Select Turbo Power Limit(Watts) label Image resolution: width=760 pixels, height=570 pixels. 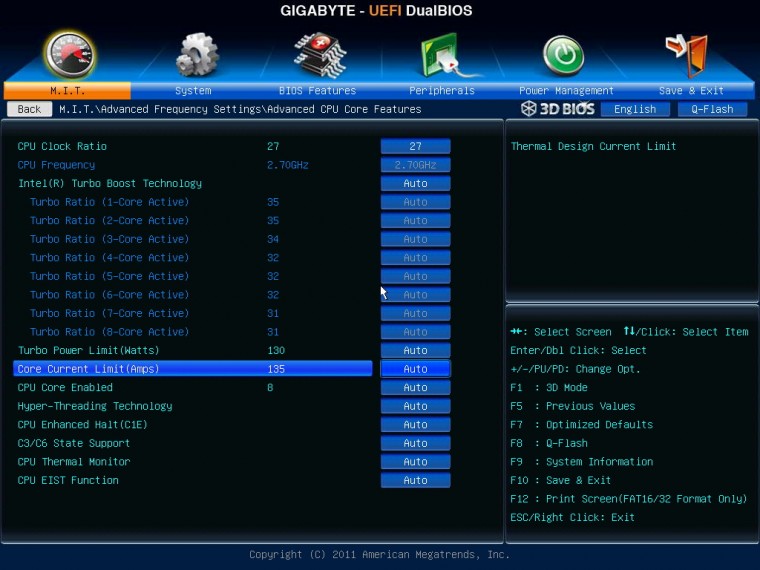[88, 350]
